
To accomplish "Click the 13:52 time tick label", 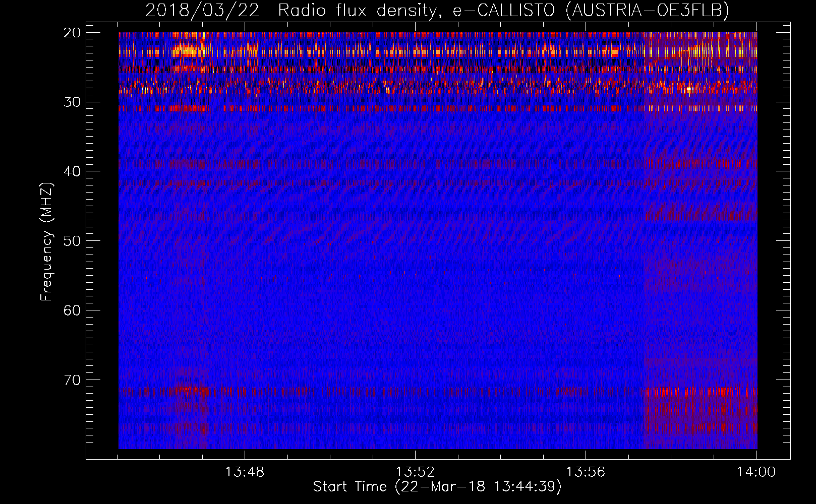I will 415,472.
